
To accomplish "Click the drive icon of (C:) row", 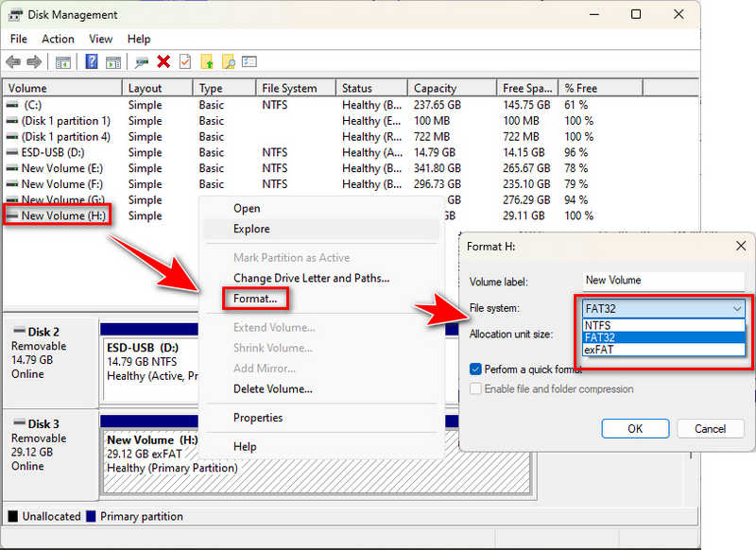I will 12,105.
